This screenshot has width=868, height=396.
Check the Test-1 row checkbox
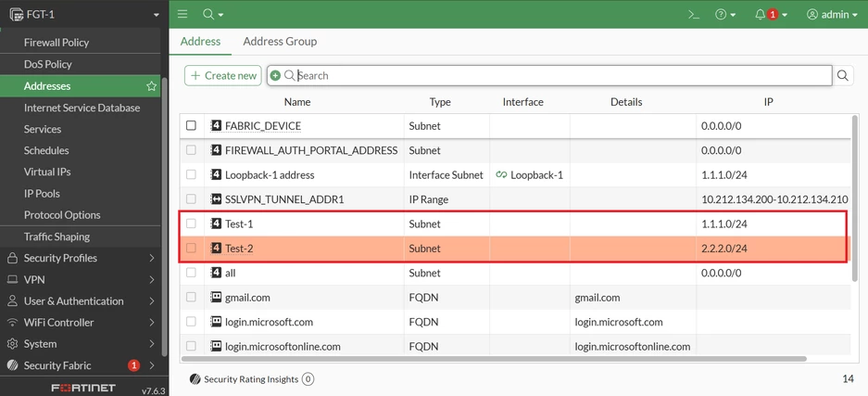click(191, 224)
